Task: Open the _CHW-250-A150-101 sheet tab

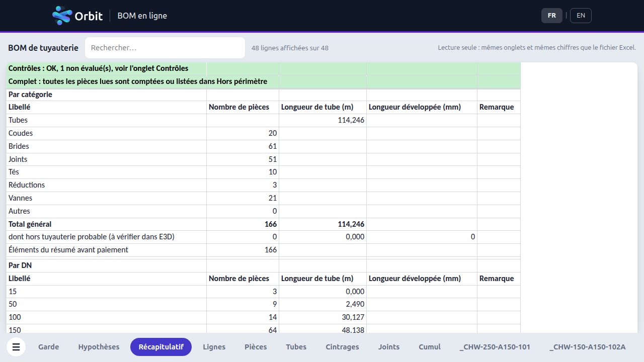Action: (495, 347)
